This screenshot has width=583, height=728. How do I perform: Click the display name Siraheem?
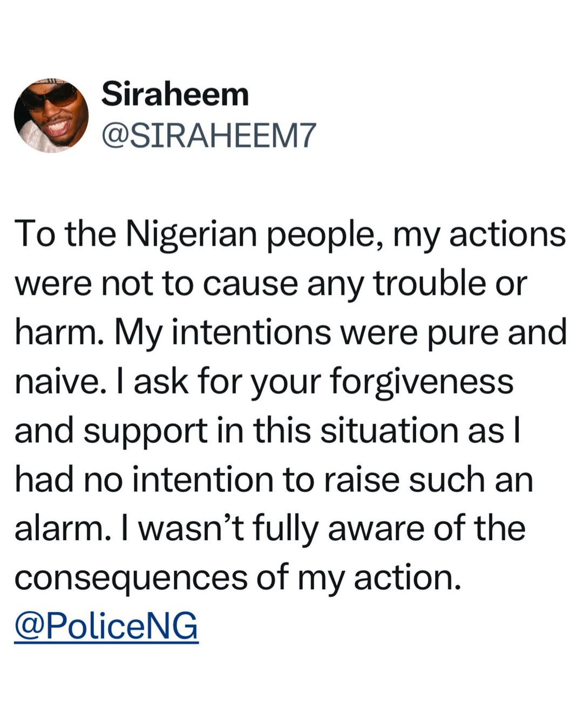click(x=175, y=94)
